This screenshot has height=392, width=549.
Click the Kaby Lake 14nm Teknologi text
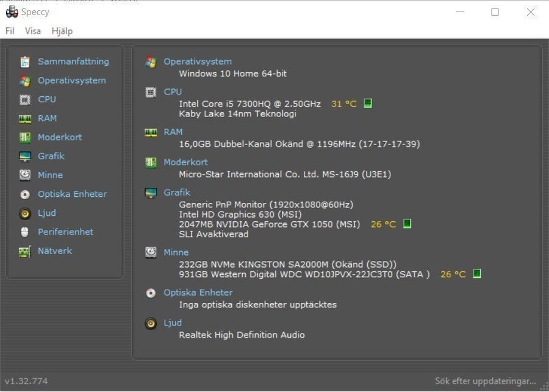(x=238, y=114)
